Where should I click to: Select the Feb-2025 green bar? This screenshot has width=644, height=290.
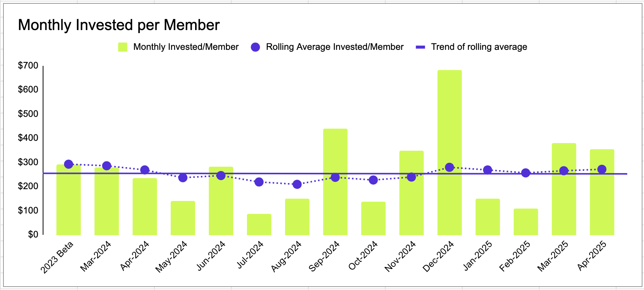point(526,221)
